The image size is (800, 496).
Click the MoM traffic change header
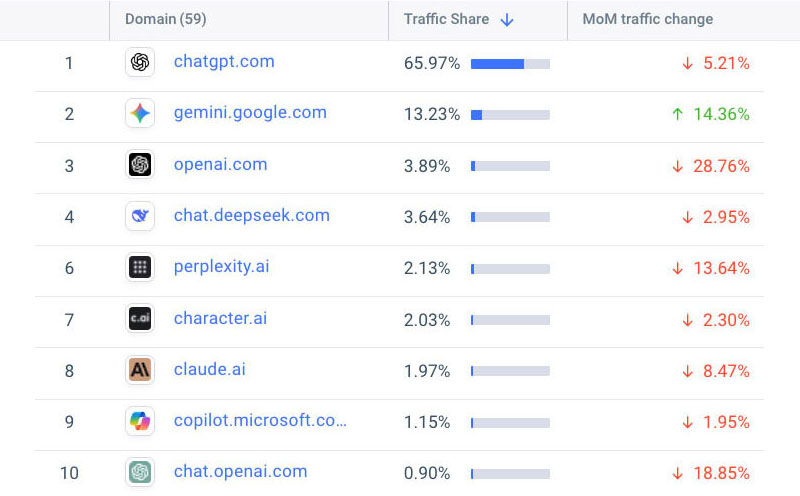(648, 20)
